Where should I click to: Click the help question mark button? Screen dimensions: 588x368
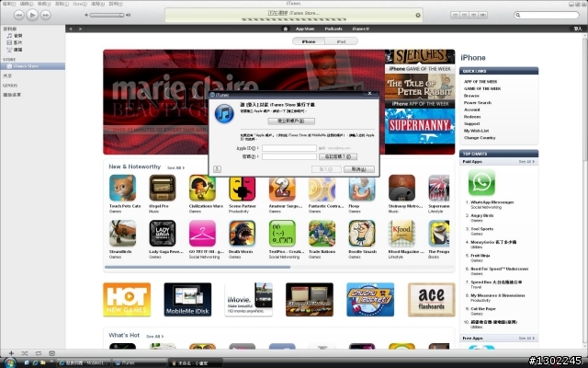(x=217, y=169)
